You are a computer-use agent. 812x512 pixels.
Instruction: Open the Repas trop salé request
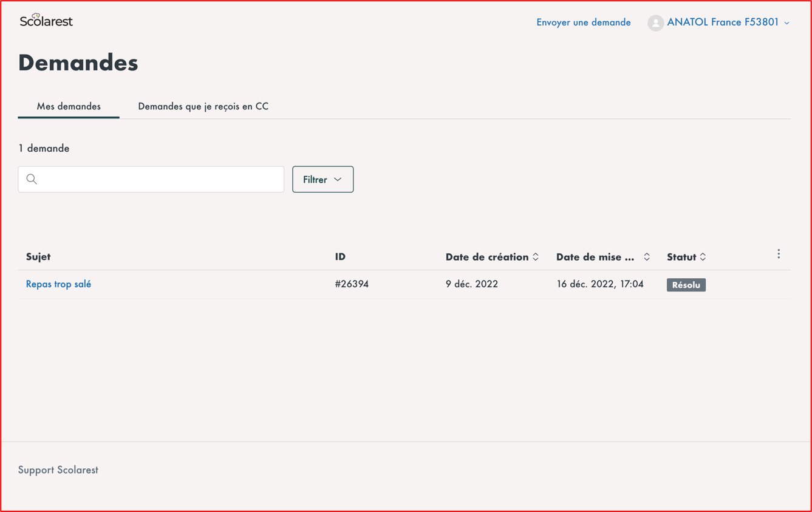(58, 284)
